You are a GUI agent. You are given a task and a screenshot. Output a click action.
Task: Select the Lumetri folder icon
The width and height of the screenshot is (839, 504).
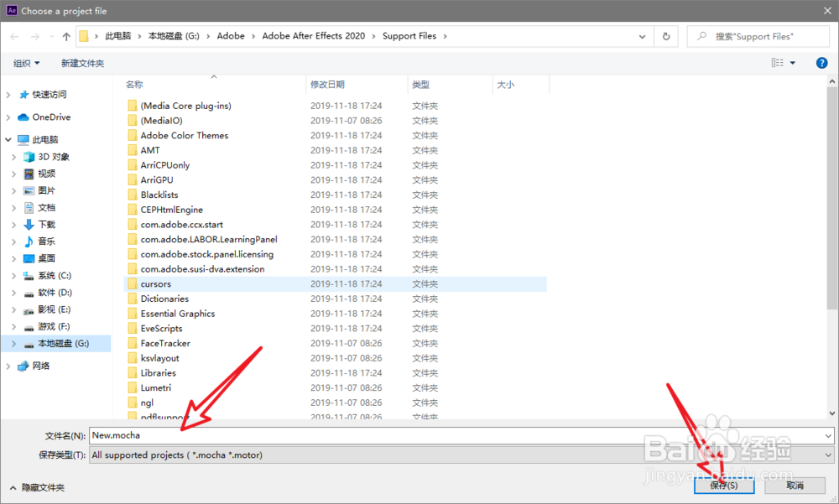point(133,388)
